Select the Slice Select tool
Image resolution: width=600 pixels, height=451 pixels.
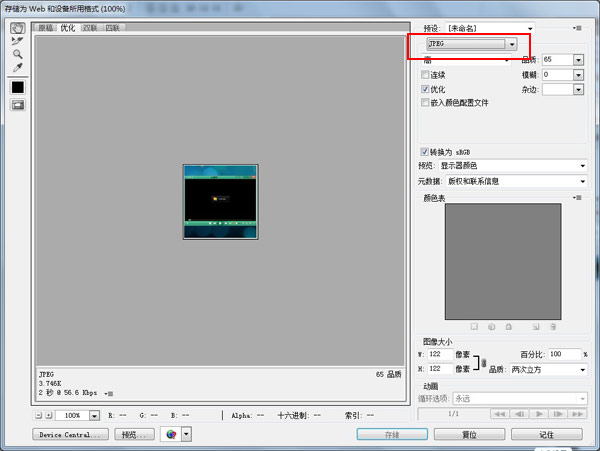[x=17, y=41]
